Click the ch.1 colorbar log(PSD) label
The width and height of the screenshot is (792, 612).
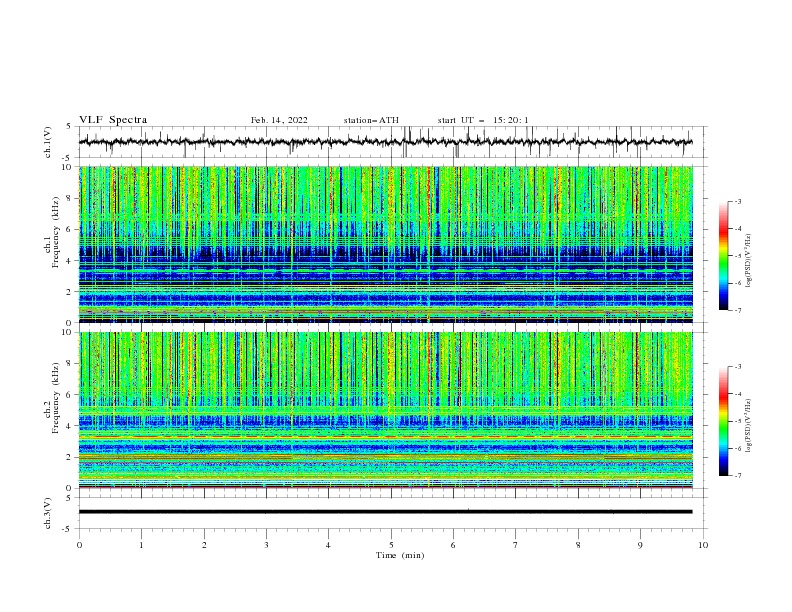(x=749, y=261)
